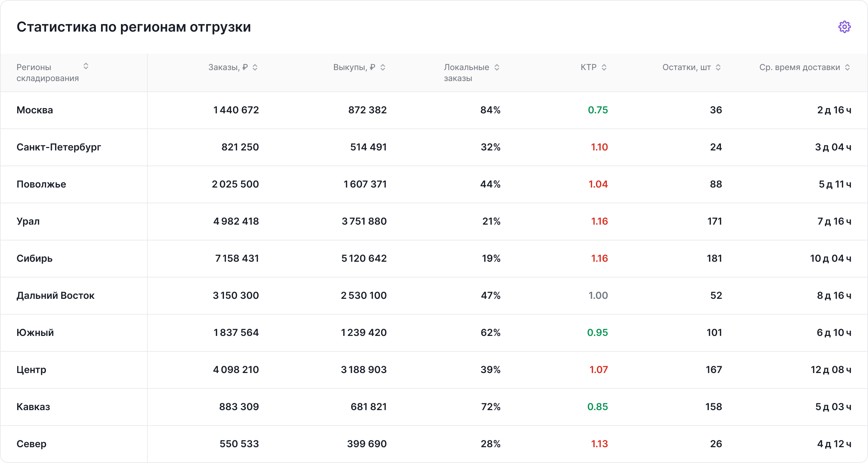868x463 pixels.
Task: Sort by Регионы складирования arrows
Action: (x=86, y=66)
